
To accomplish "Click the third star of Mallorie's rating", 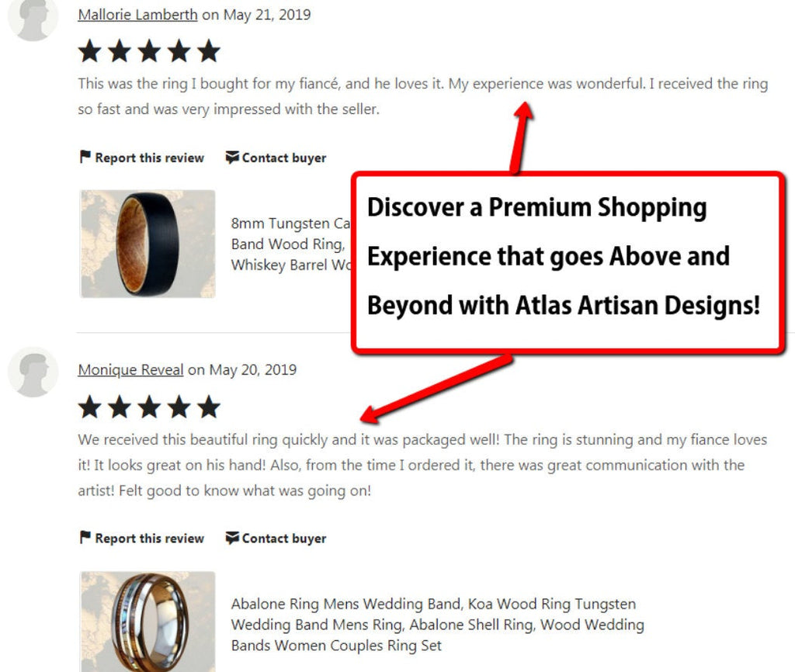I will [149, 52].
